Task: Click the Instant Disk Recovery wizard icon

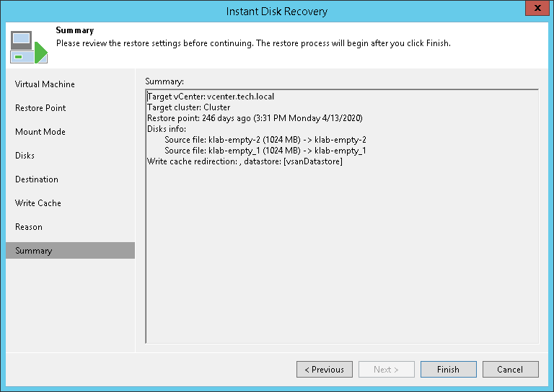Action: pos(28,46)
